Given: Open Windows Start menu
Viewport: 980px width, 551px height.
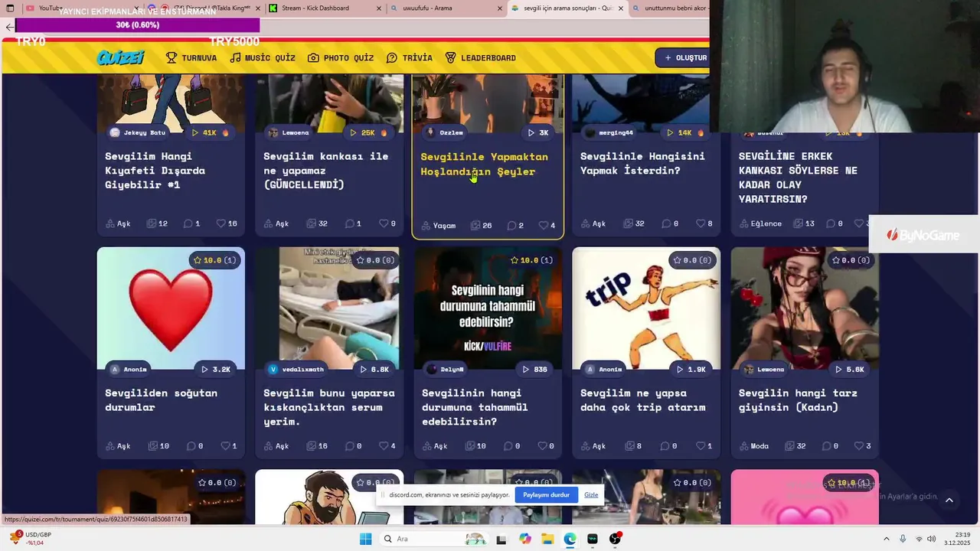Looking at the screenshot, I should tap(366, 539).
